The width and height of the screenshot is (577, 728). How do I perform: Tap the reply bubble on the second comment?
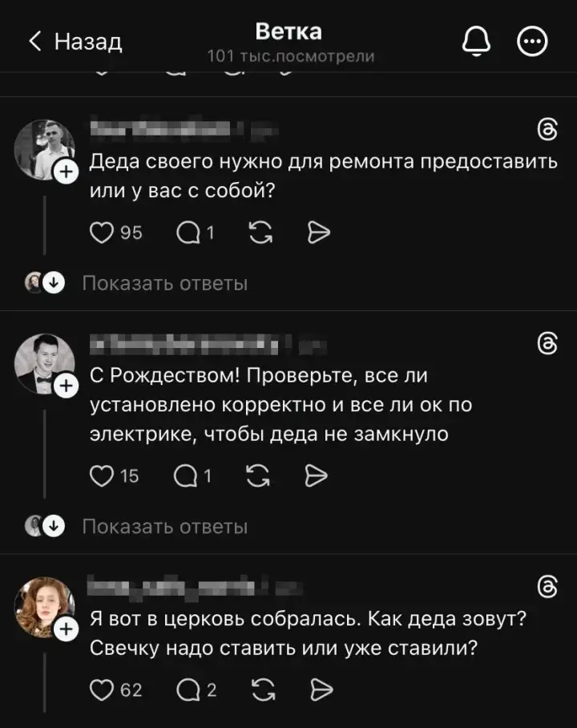pos(188,475)
